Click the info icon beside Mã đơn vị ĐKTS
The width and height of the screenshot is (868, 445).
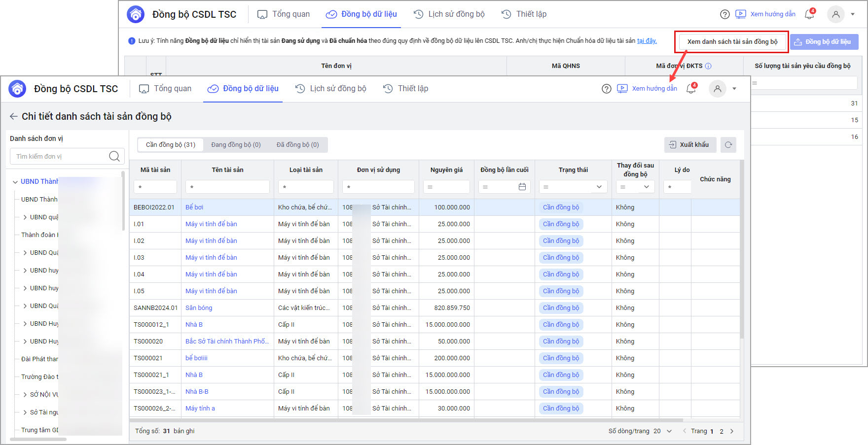pos(708,66)
